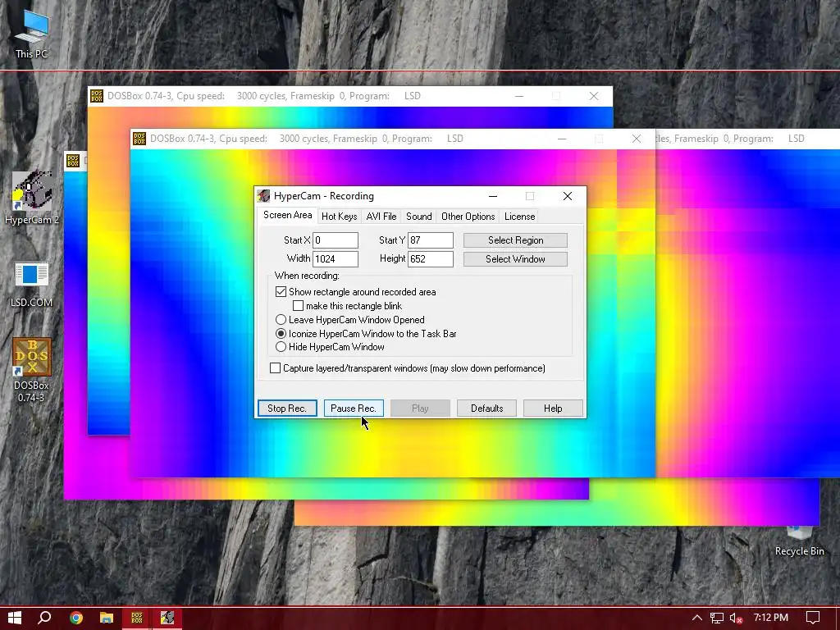Viewport: 840px width, 630px height.
Task: Close the HyperCam window
Action: (x=568, y=196)
